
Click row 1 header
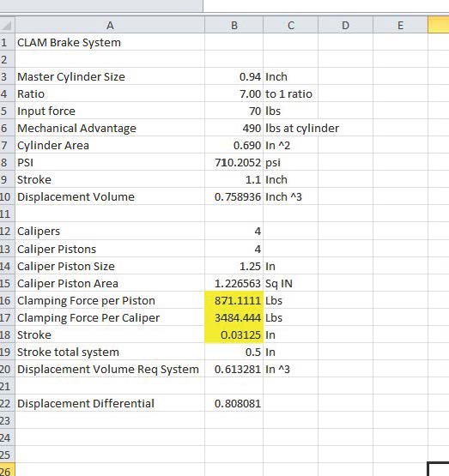click(7, 42)
